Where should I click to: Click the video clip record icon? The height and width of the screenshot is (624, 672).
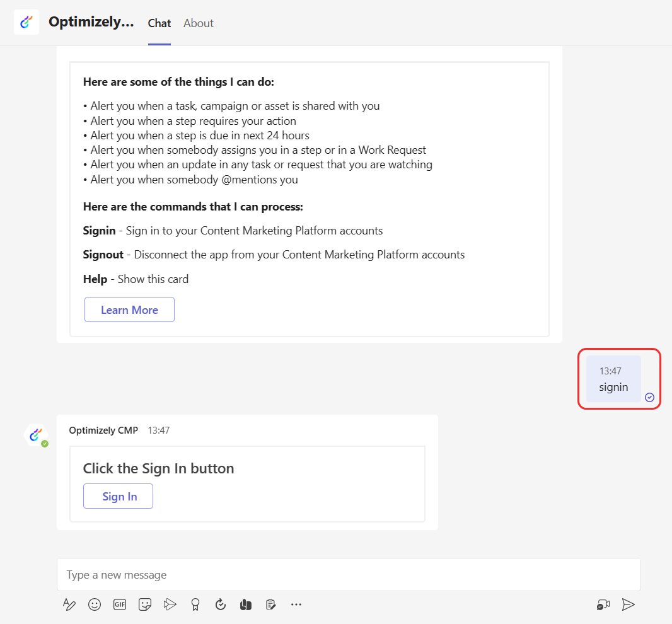603,604
